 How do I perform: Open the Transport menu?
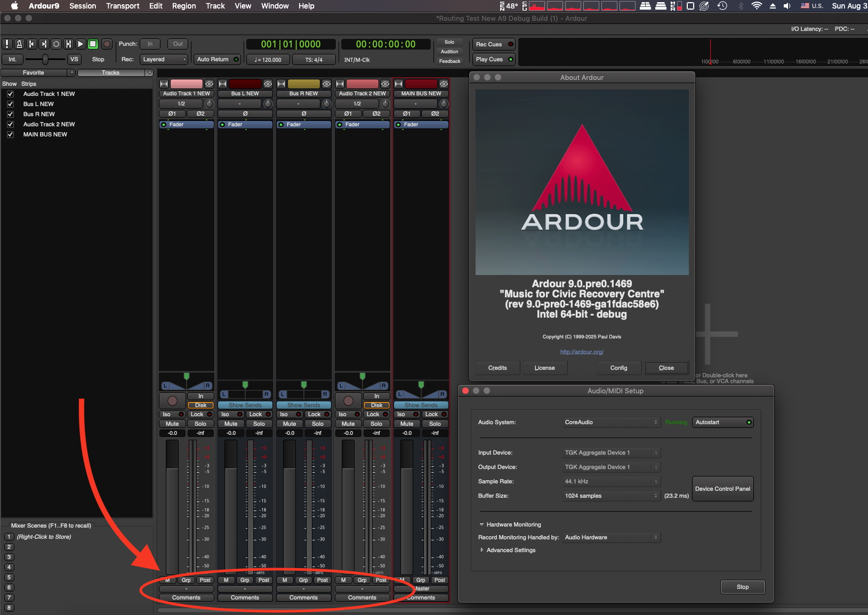[123, 6]
